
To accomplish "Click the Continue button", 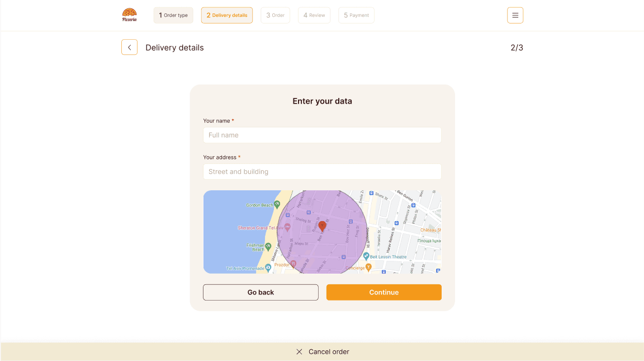I will [x=384, y=292].
